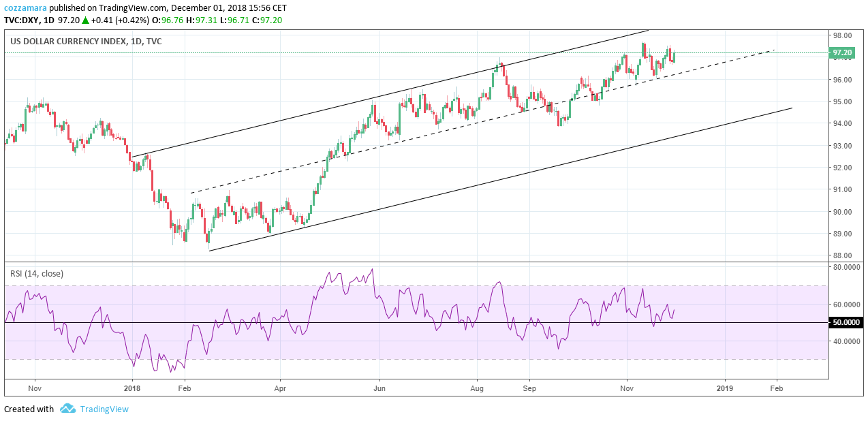Click the 91.00 price axis label
Screen dimensions: 868x421
point(843,189)
